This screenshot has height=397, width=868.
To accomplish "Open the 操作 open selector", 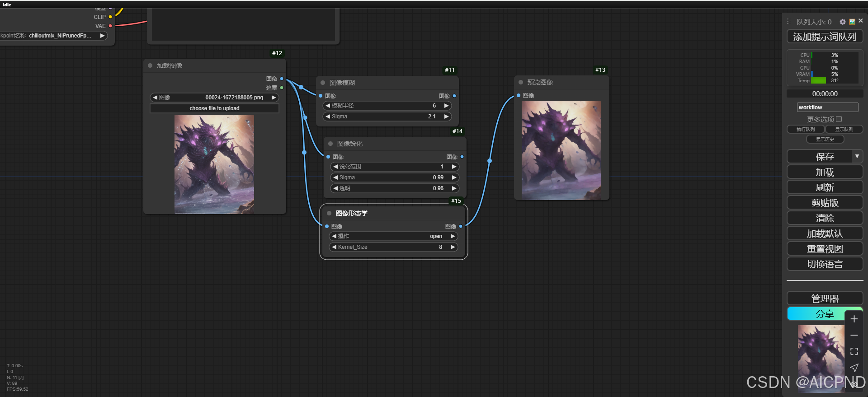I will click(393, 236).
